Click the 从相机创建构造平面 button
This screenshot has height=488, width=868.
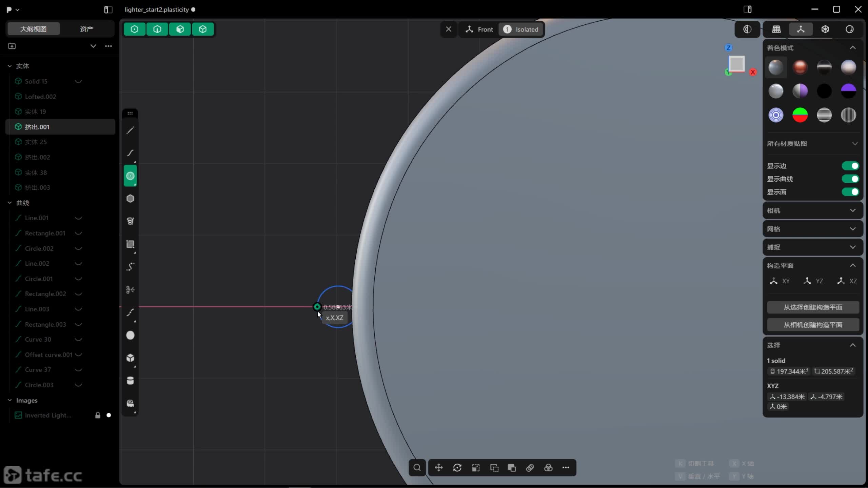(x=813, y=325)
